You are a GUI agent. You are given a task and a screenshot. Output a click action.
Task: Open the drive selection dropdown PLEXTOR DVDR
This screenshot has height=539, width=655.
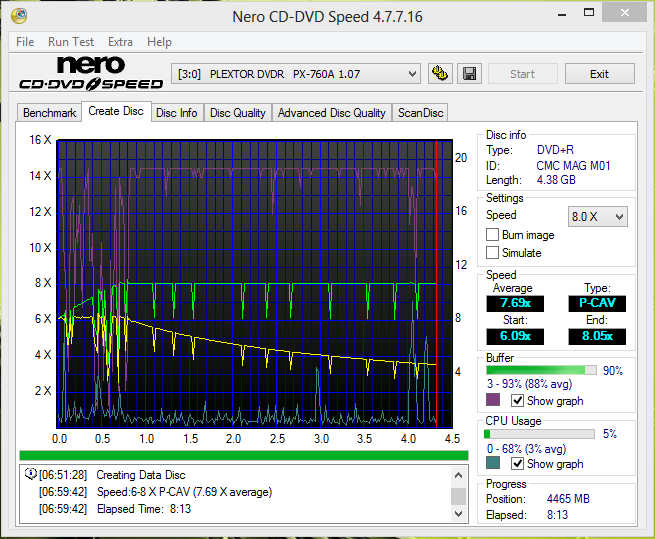pos(296,74)
